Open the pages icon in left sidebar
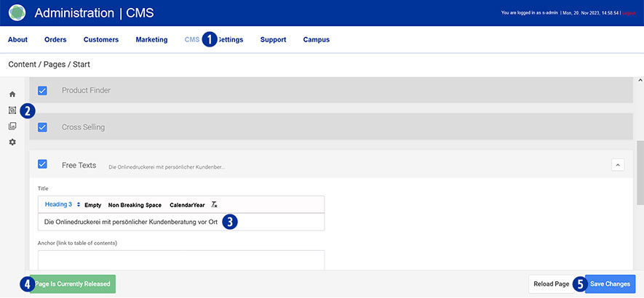This screenshot has height=298, width=644. [x=12, y=110]
